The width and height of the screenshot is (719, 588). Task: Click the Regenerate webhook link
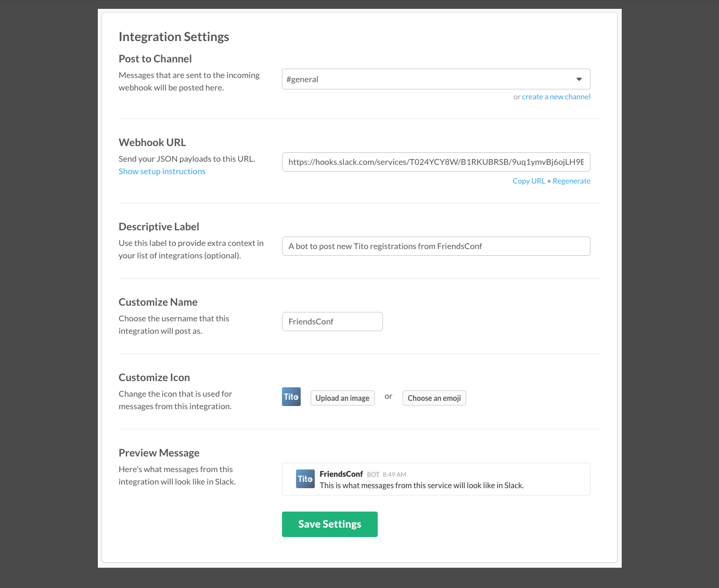point(571,181)
